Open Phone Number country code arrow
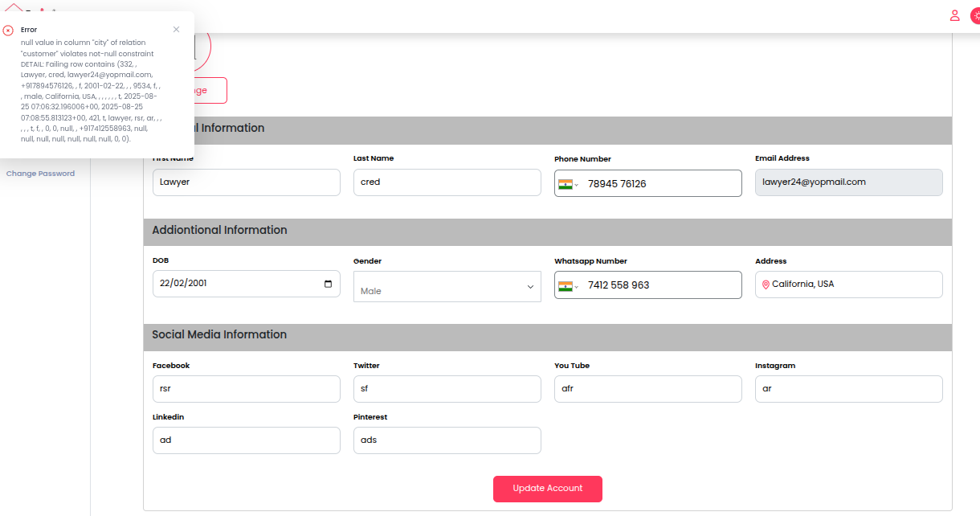The height and width of the screenshot is (516, 980). 577,185
